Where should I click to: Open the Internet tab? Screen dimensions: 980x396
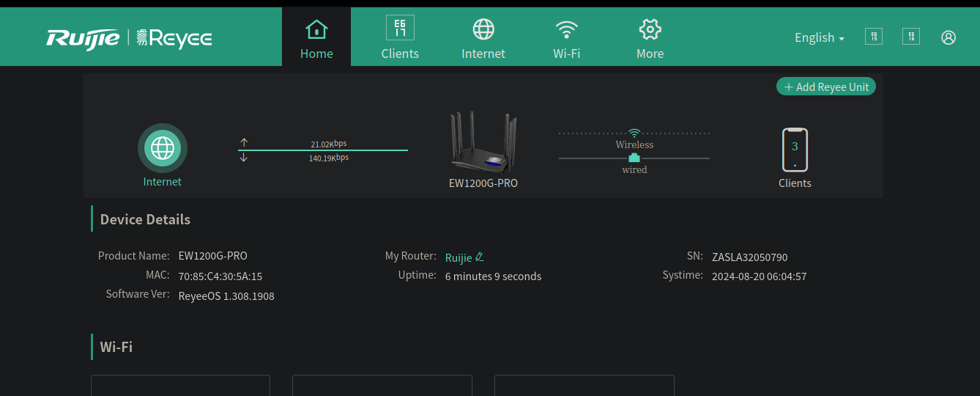(483, 37)
